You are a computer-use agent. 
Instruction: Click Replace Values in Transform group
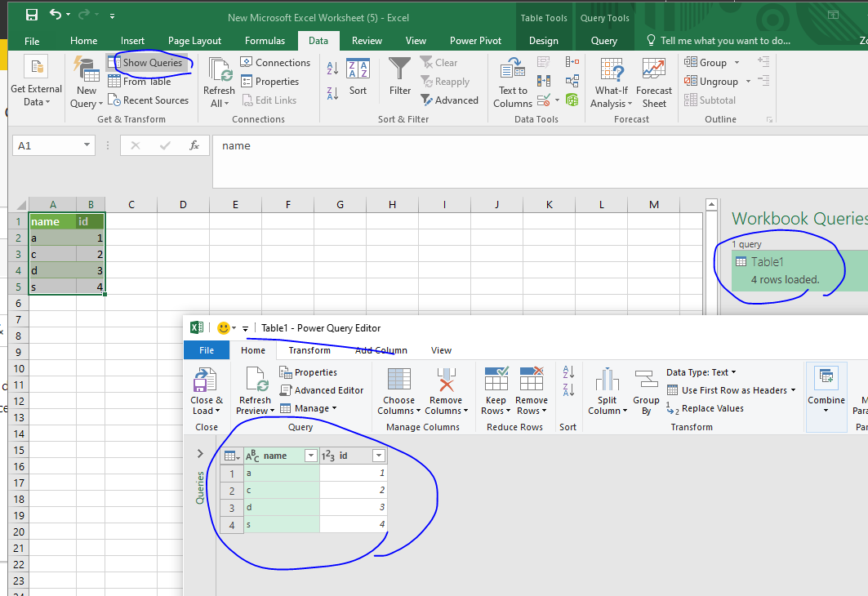(x=706, y=408)
